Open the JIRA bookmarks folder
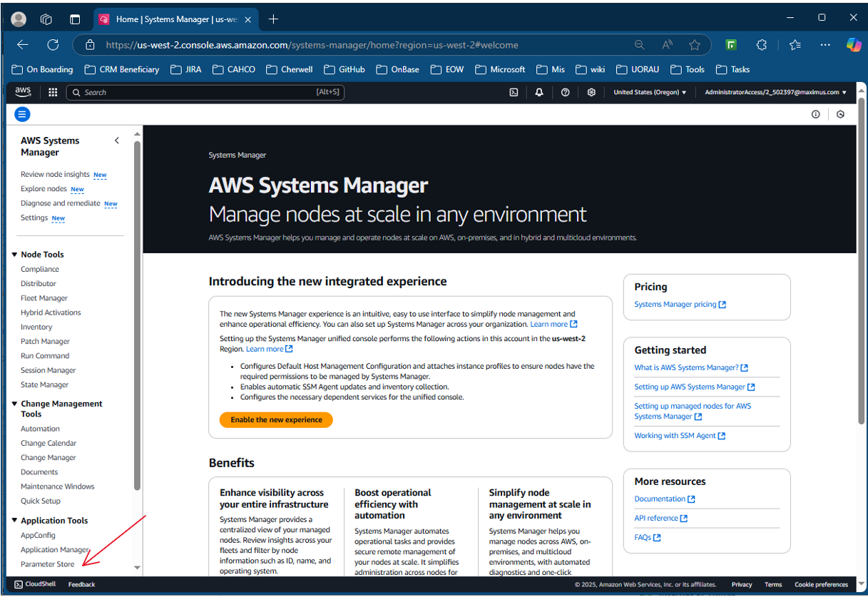 pyautogui.click(x=186, y=69)
